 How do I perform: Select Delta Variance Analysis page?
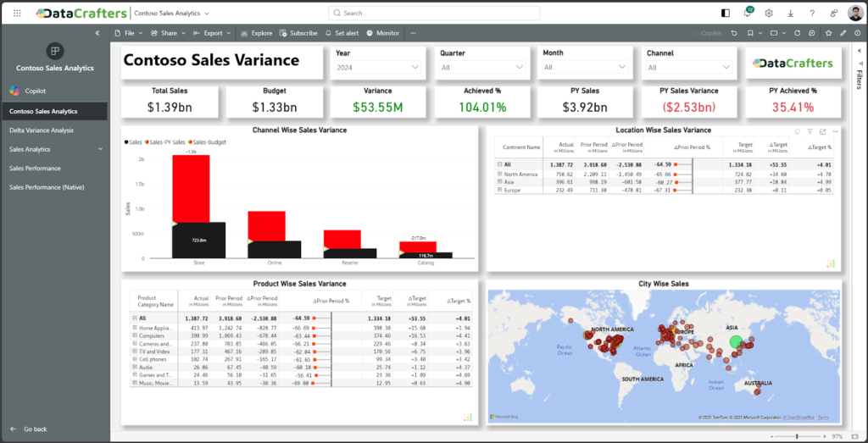tap(42, 130)
